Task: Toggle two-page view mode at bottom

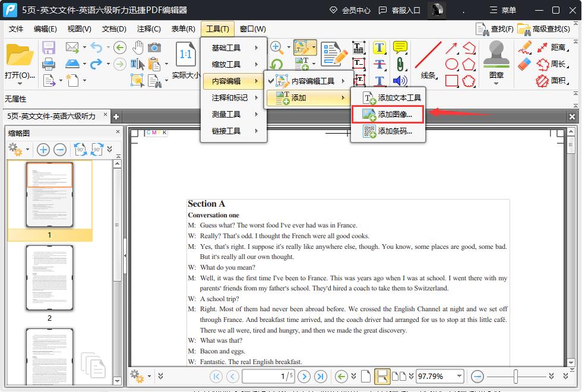Action: tap(400, 376)
